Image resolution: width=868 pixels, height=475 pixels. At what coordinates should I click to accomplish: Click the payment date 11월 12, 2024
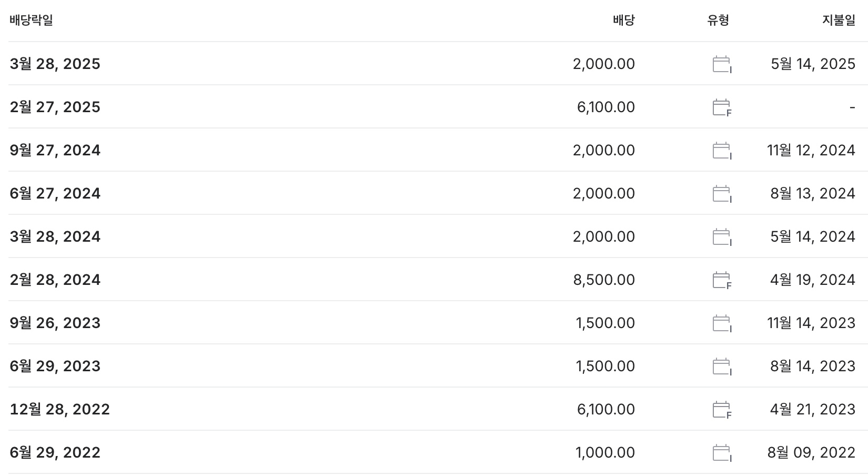[811, 151]
